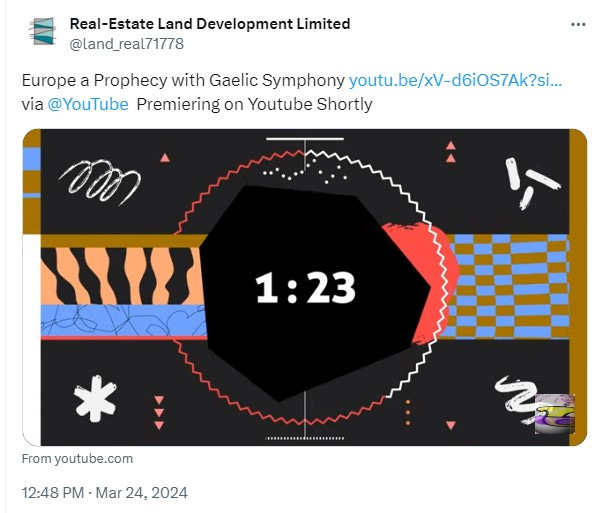Image resolution: width=599 pixels, height=513 pixels.
Task: Click the 1:23 premiere countdown on the thumbnail
Action: [x=305, y=288]
